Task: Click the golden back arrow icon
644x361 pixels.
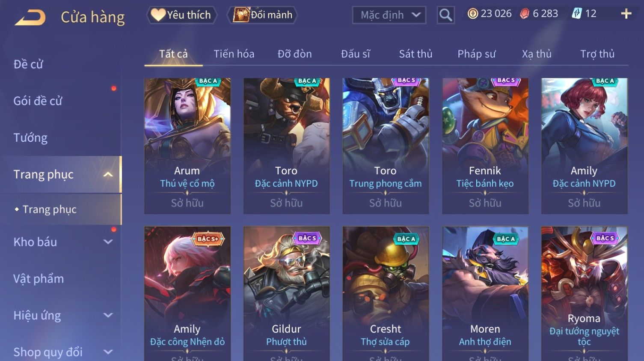Action: pos(30,18)
